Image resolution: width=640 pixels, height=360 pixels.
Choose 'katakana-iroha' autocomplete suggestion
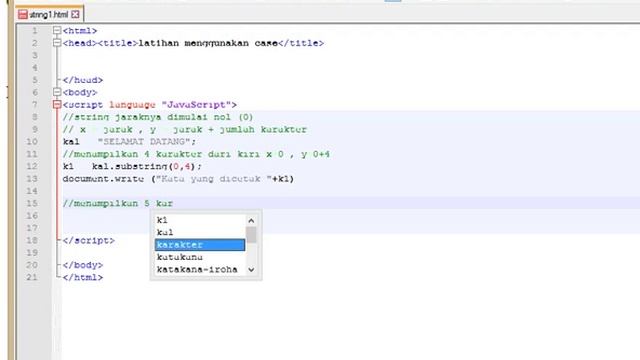pyautogui.click(x=200, y=269)
